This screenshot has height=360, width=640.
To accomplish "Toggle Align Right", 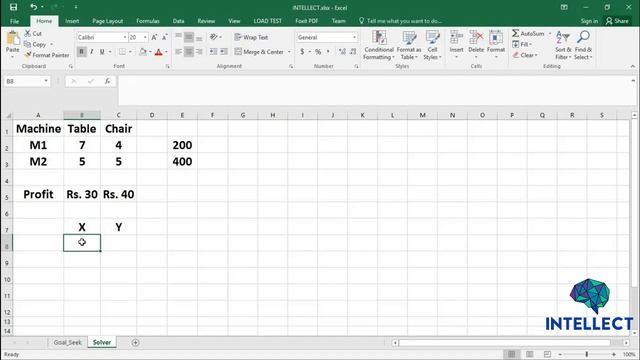I will (199, 52).
